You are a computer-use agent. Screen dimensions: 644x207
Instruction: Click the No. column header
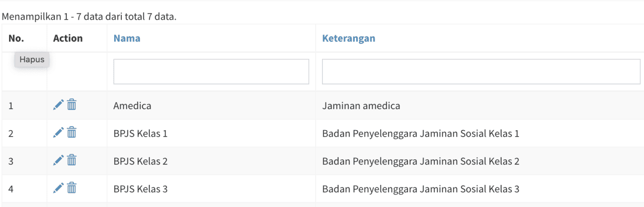click(16, 38)
